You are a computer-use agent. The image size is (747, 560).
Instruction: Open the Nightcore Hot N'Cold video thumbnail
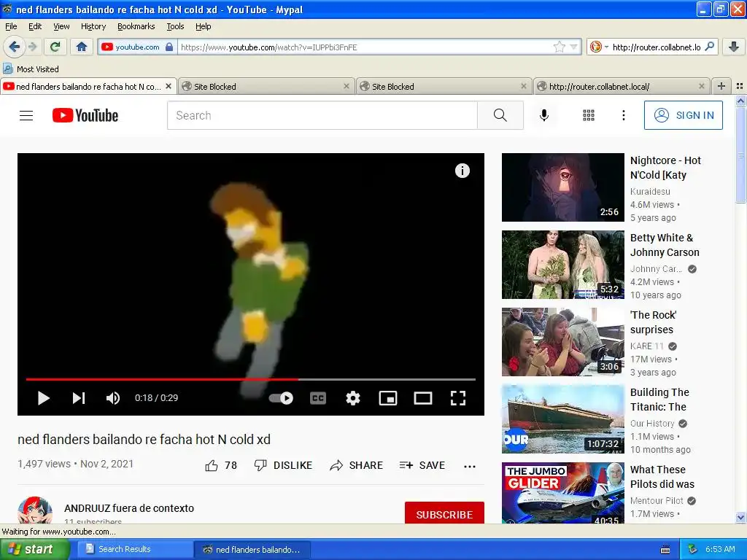562,187
